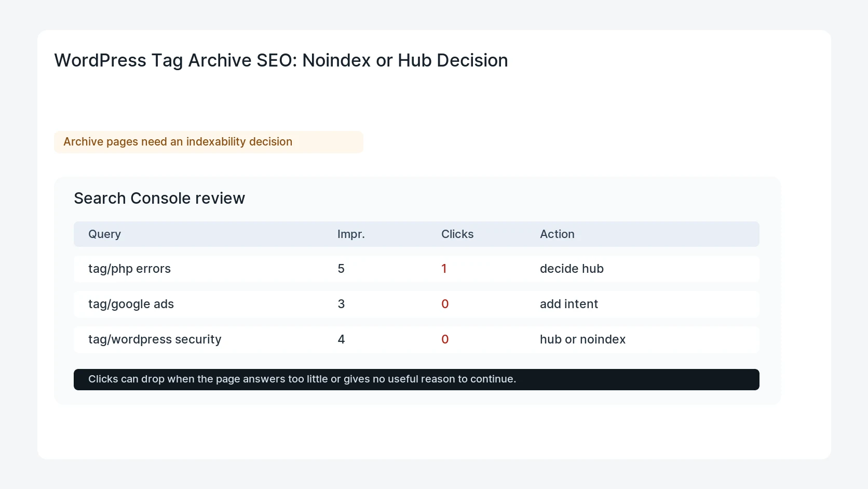Click the 'decide hub' action cell
The image size is (868, 489).
click(572, 269)
